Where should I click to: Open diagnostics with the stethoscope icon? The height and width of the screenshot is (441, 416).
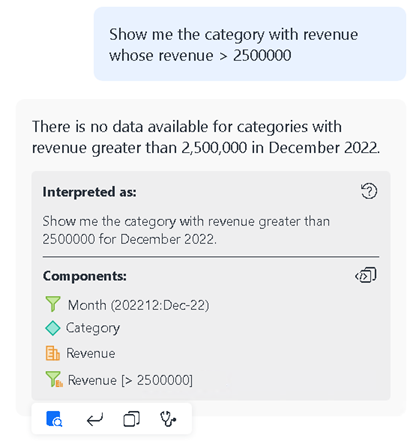pos(168,419)
